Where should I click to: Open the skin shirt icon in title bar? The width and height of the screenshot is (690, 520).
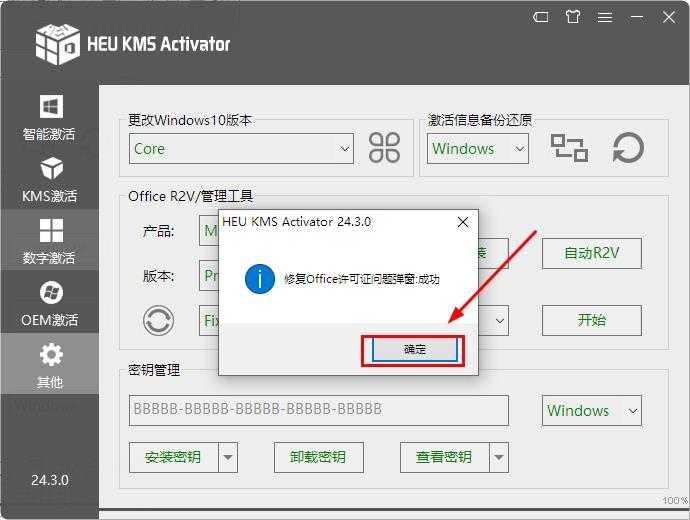[x=573, y=17]
